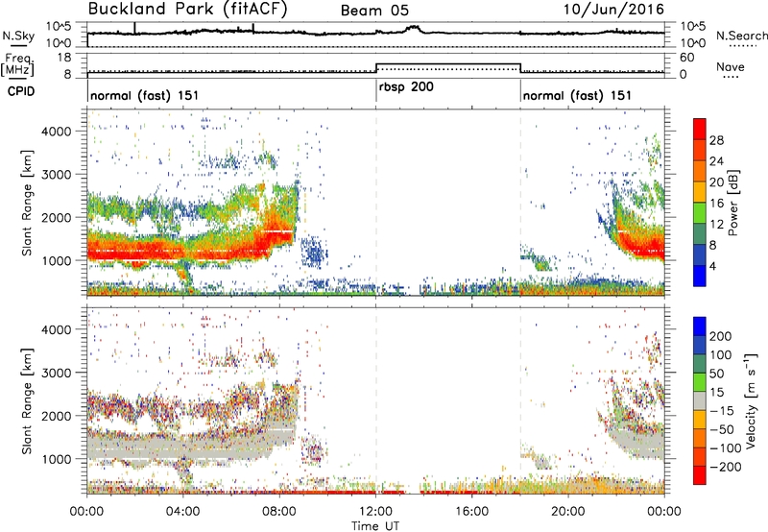
Task: Click the 12:00 time tick label
Action: tap(375, 512)
